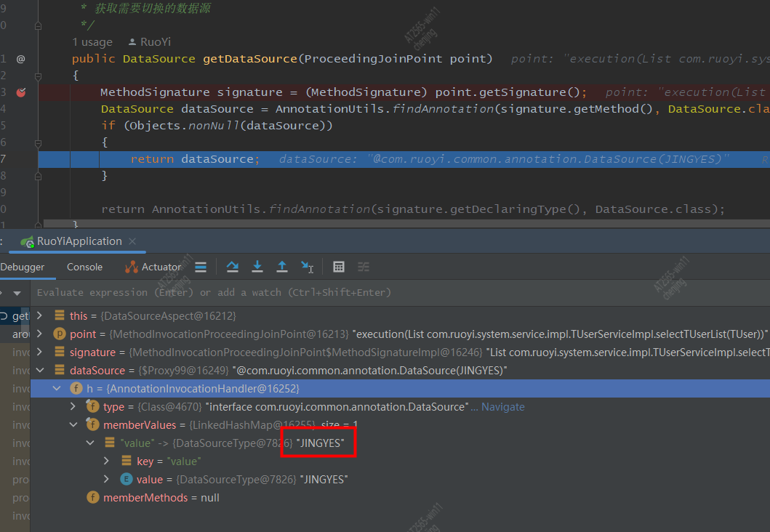
Task: Click the return dataSource statement line
Action: (x=404, y=159)
